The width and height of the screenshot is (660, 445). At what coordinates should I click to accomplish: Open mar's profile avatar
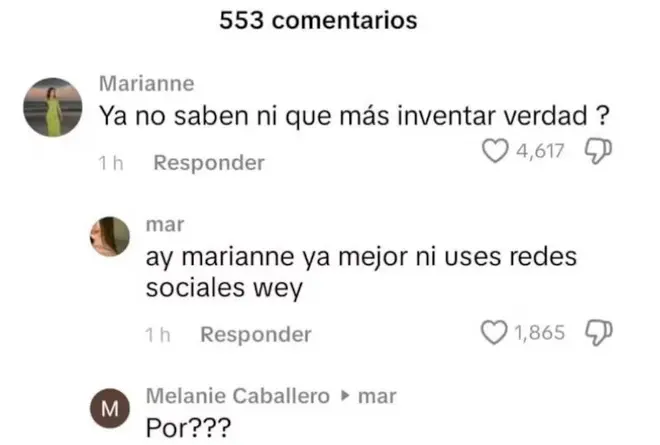[x=110, y=236]
